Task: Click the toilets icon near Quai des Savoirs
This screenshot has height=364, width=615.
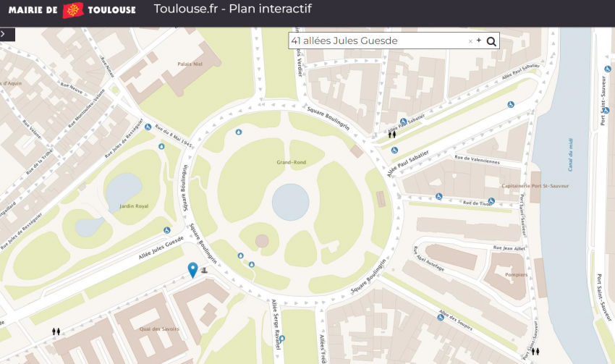Action: (x=56, y=331)
